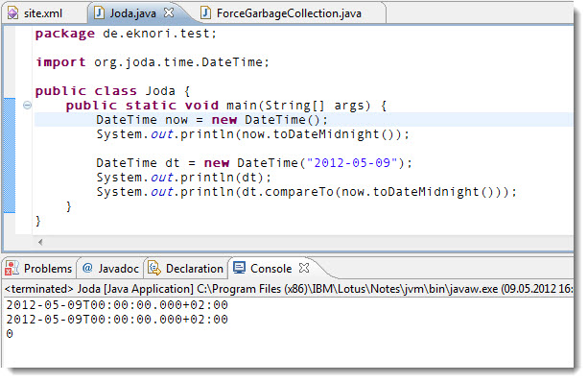Click the terminated Joda launch description
The height and width of the screenshot is (382, 588).
click(x=289, y=289)
